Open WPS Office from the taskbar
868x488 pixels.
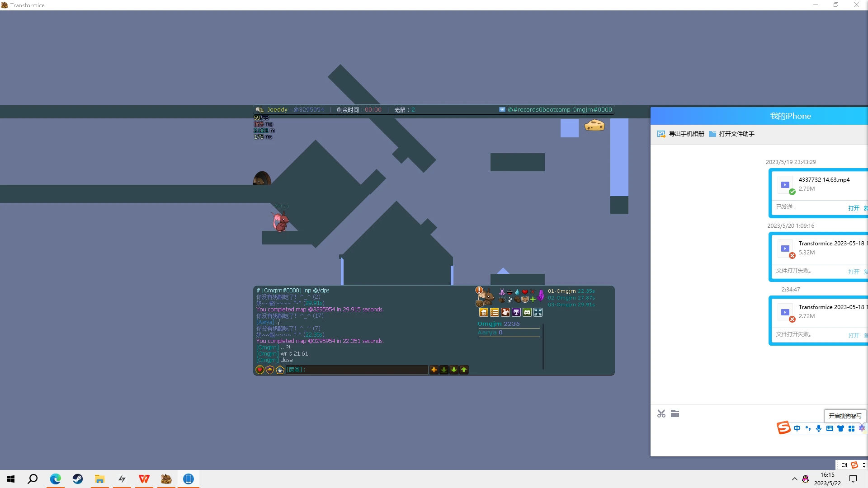click(x=144, y=479)
